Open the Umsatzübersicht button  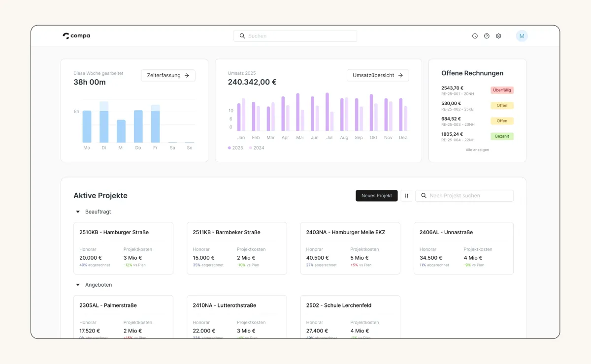tap(378, 75)
